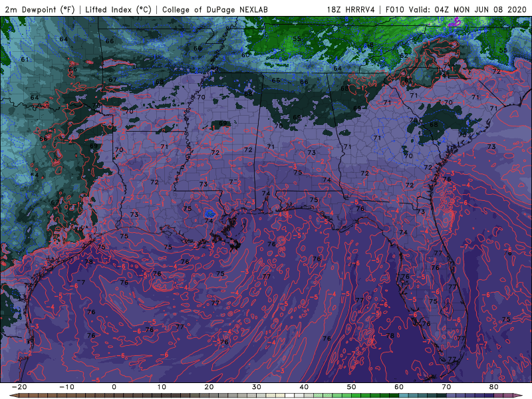
Task: Click the 'Lifted Index (°C)' title text
Action: [x=118, y=9]
